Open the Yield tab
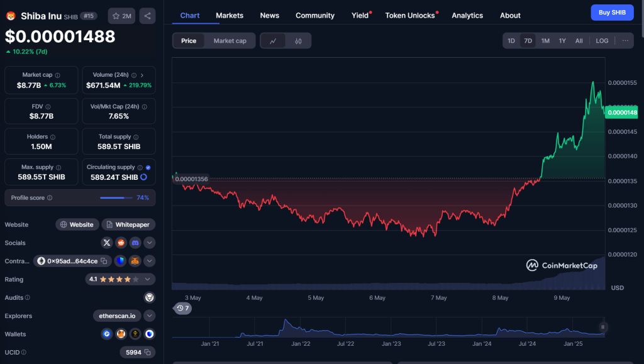Viewport: 644px width, 364px height. [x=360, y=15]
